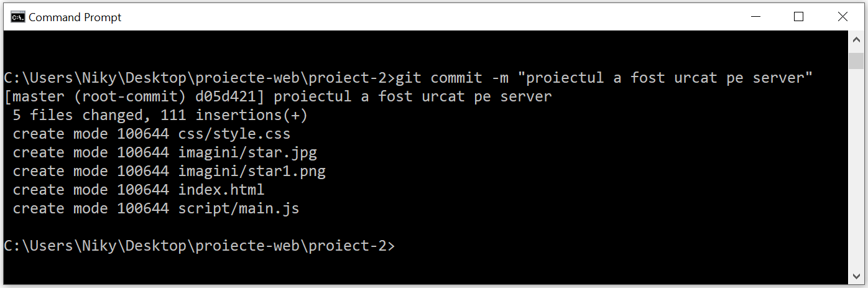Click the imagini/star1.png file entry

251,172
